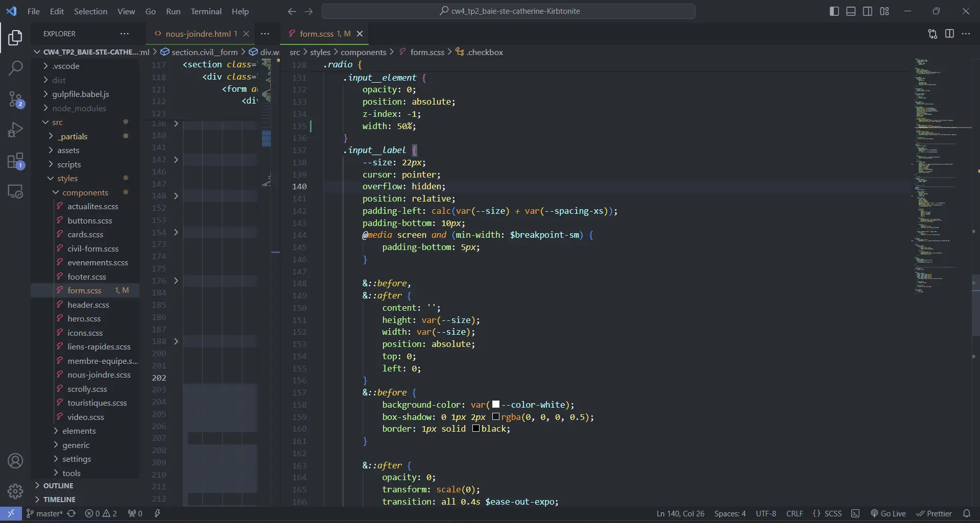Click white color swatch on line 158
Viewport: 980px width, 523px height.
(x=495, y=405)
